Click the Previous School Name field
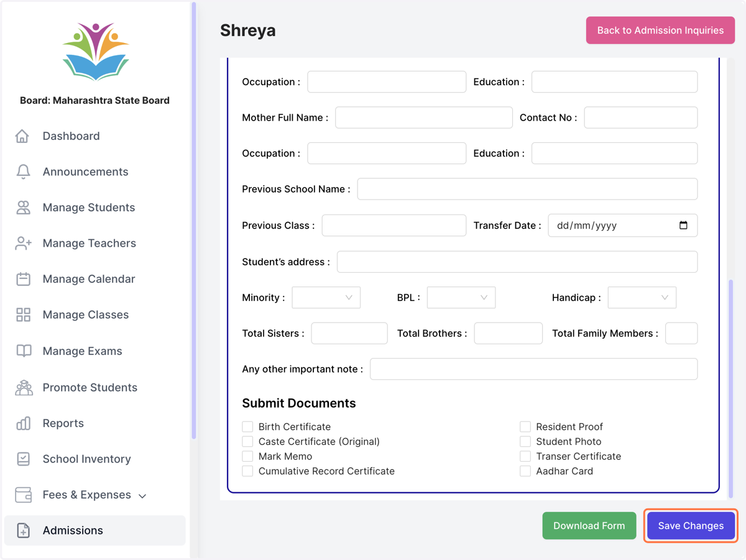Viewport: 746px width, 560px height. [x=527, y=189]
